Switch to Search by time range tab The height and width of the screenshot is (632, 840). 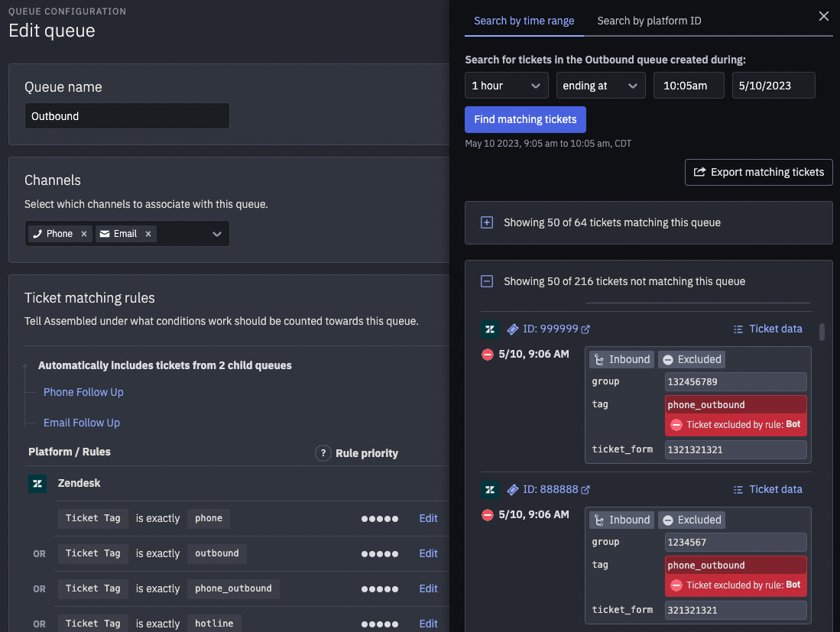click(x=524, y=21)
